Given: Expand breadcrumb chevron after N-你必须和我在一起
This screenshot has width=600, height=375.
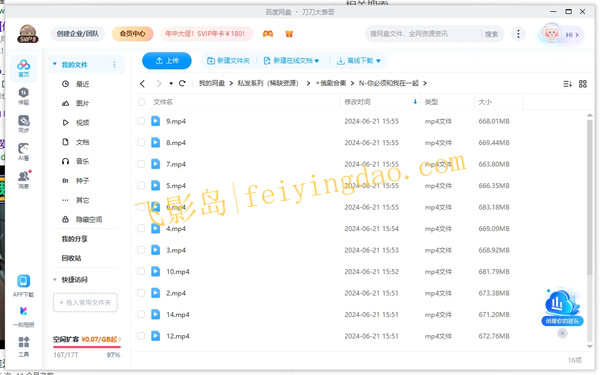Looking at the screenshot, I should click(425, 83).
